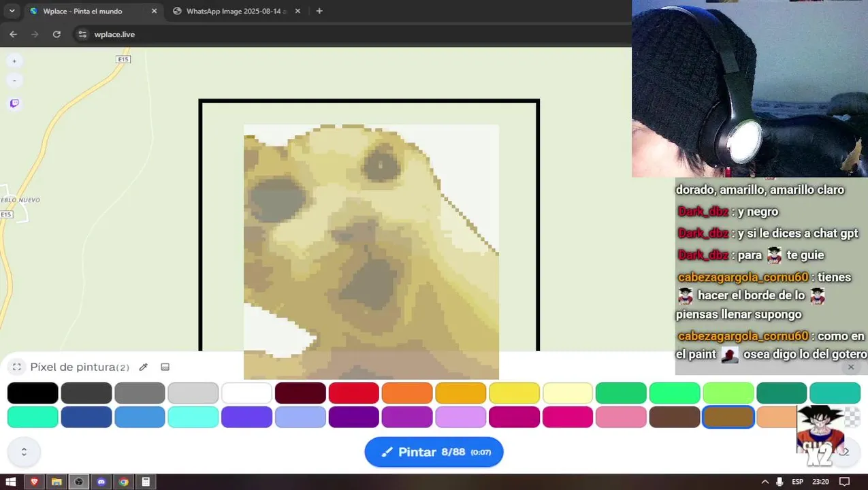Expand the color palette with up-down arrows
This screenshot has width=868, height=490.
(x=24, y=452)
